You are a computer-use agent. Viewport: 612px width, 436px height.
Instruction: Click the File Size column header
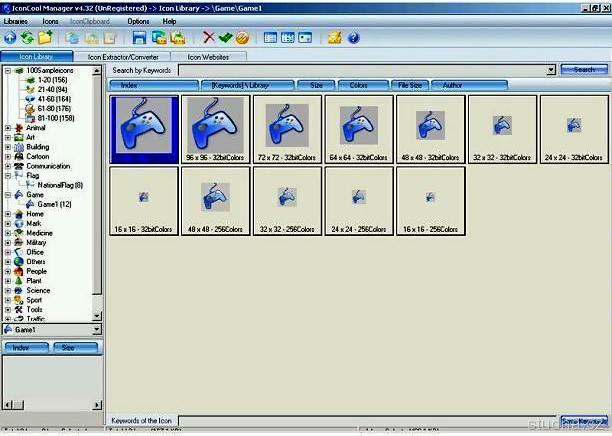[410, 85]
